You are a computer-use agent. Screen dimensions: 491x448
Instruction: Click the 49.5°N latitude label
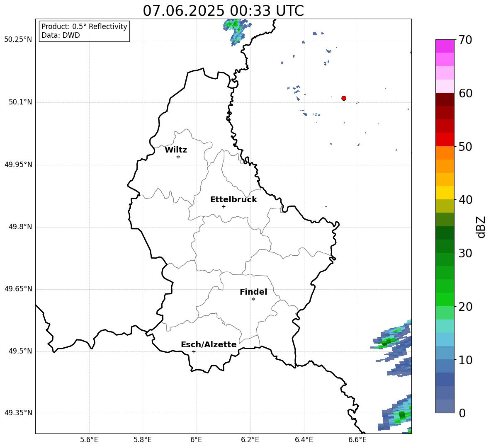[x=20, y=351]
